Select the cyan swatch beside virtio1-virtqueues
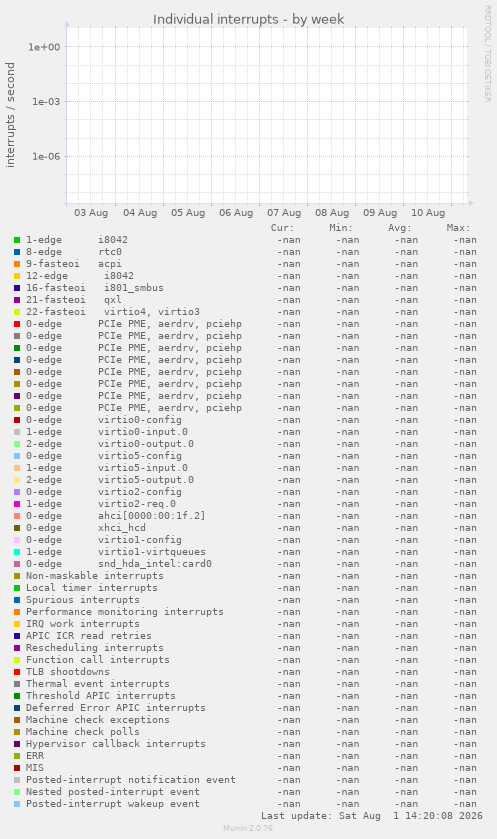The width and height of the screenshot is (497, 839). pyautogui.click(x=17, y=552)
